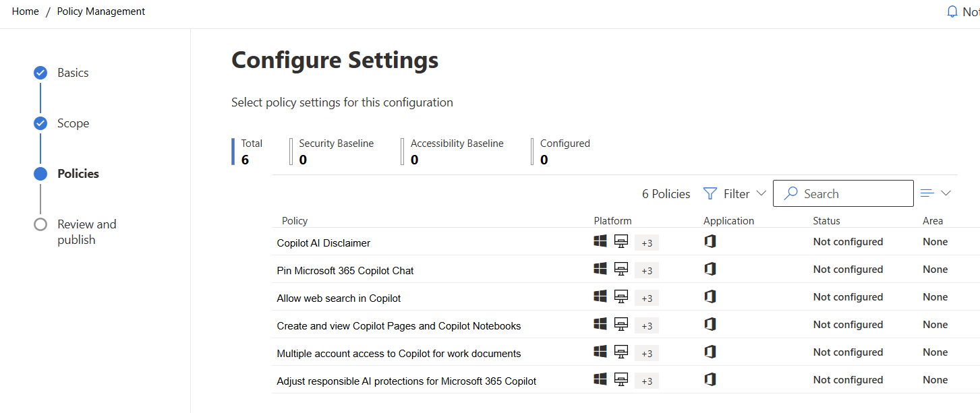Click the search magnifier icon in the search box
Viewport: 980px width, 413px height.
(790, 193)
